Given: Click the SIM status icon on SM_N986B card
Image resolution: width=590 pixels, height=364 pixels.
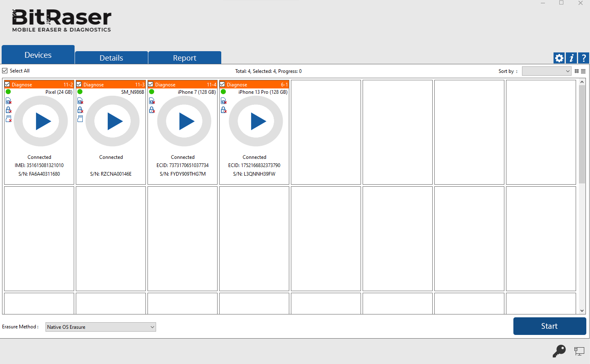Looking at the screenshot, I should (x=80, y=101).
